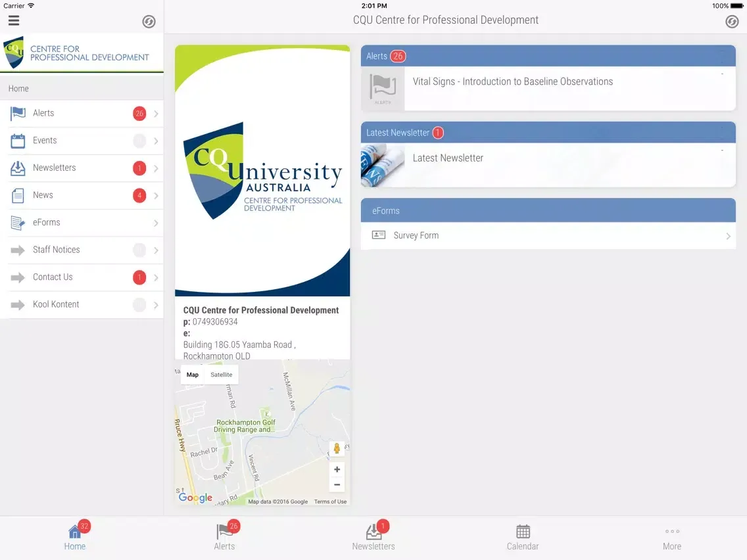Expand the Contact Us row chevron
The height and width of the screenshot is (560, 747).
pyautogui.click(x=156, y=277)
